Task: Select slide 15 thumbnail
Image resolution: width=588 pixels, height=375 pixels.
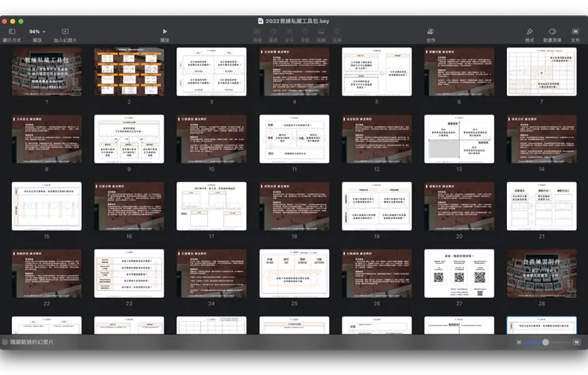Action: pos(47,207)
